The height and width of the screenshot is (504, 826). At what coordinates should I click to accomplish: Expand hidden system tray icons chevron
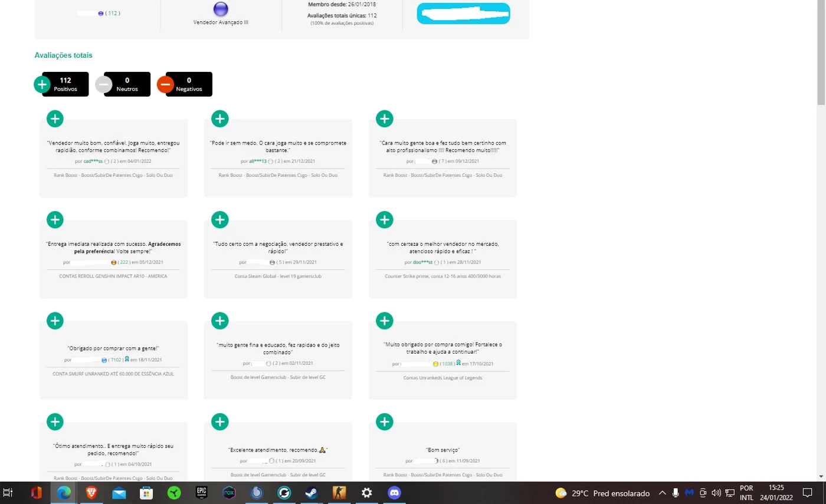[662, 493]
